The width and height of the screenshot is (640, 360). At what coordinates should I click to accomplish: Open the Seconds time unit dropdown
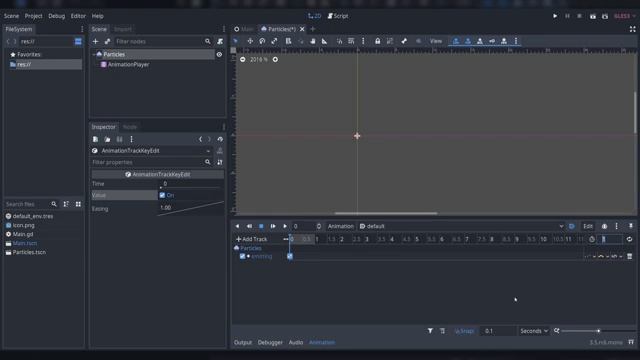tap(534, 331)
